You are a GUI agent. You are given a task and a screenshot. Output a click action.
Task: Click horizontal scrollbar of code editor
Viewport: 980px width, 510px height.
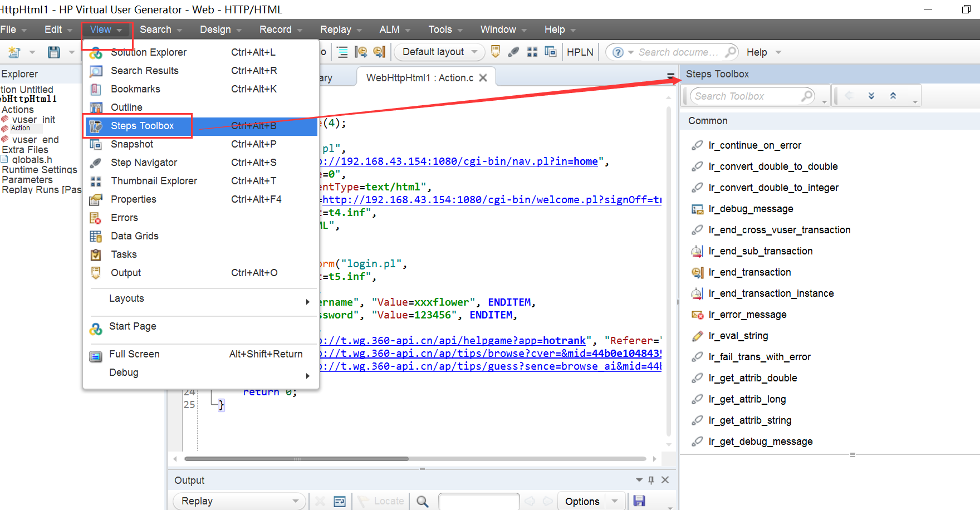click(296, 459)
